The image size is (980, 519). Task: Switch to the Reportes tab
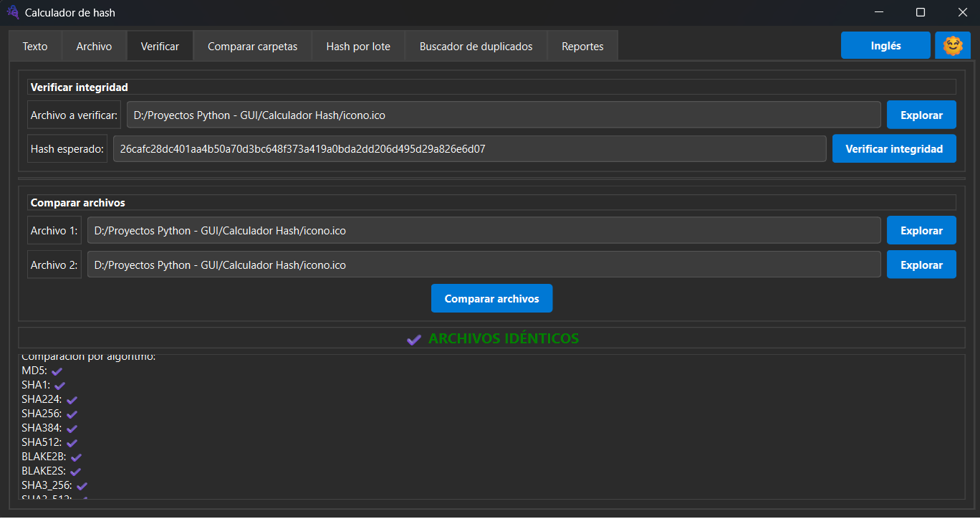click(582, 46)
